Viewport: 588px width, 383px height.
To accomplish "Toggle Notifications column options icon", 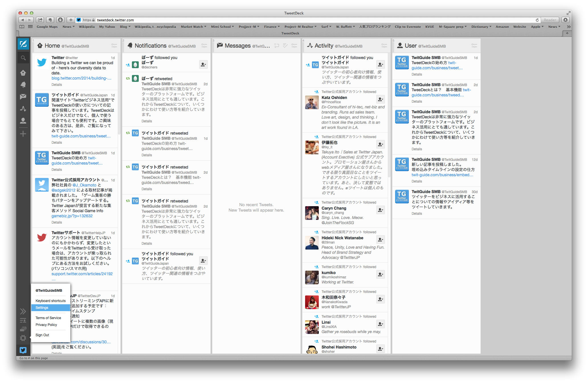I will [204, 46].
